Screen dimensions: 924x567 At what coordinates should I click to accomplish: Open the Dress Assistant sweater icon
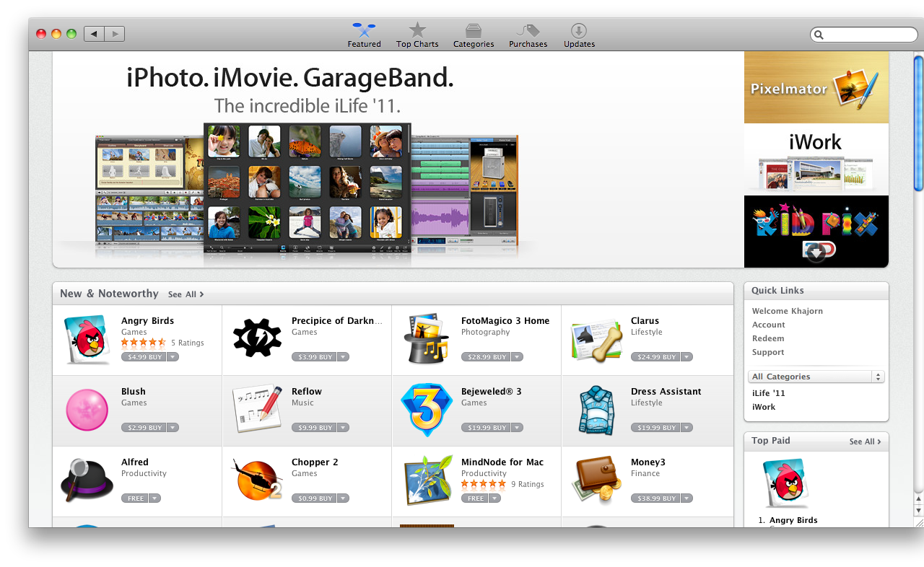click(x=596, y=410)
